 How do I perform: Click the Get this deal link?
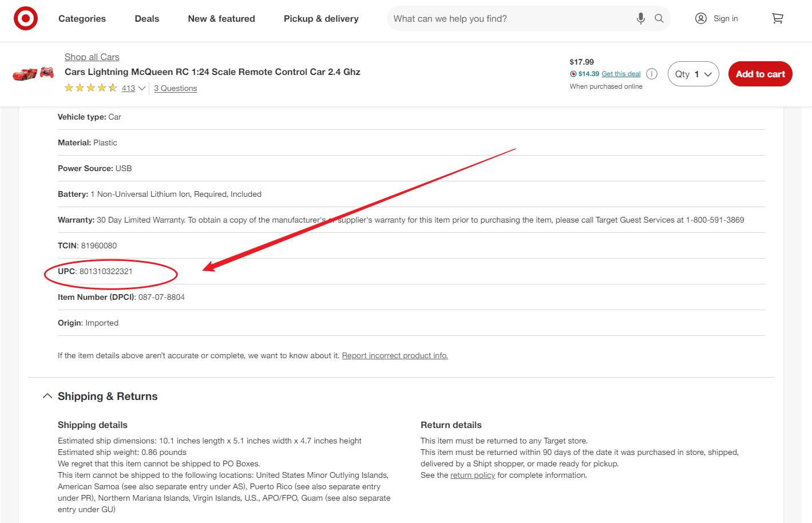[x=621, y=74]
